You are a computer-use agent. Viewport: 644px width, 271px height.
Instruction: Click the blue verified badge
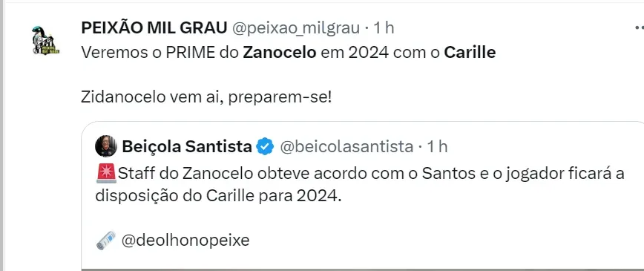pos(266,146)
